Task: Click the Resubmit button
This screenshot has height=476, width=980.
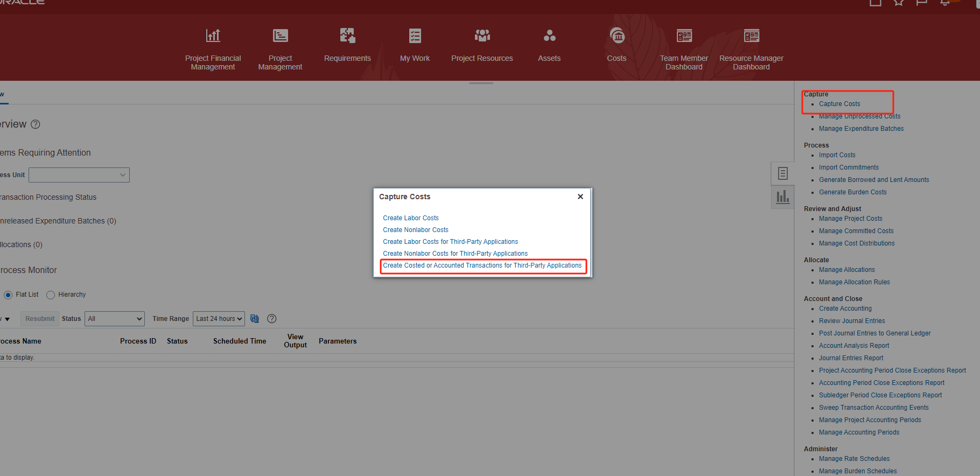Action: tap(40, 319)
